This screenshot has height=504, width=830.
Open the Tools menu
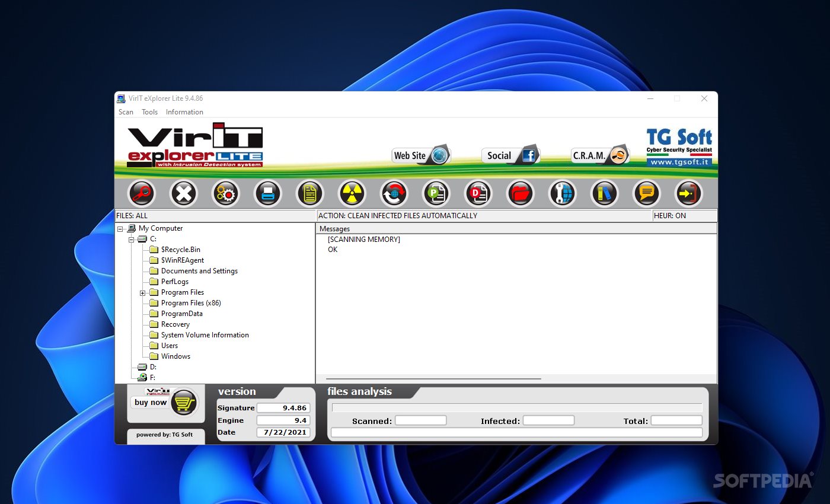pos(150,112)
